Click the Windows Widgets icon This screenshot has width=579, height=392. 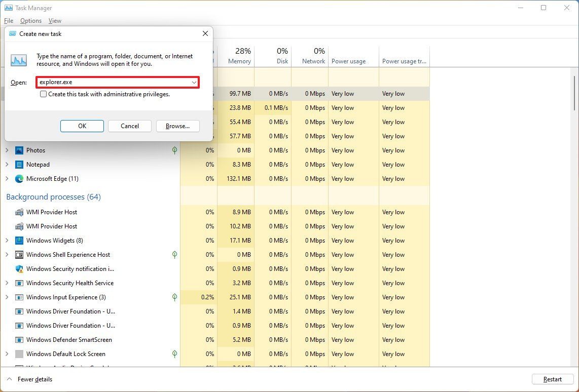[19, 240]
